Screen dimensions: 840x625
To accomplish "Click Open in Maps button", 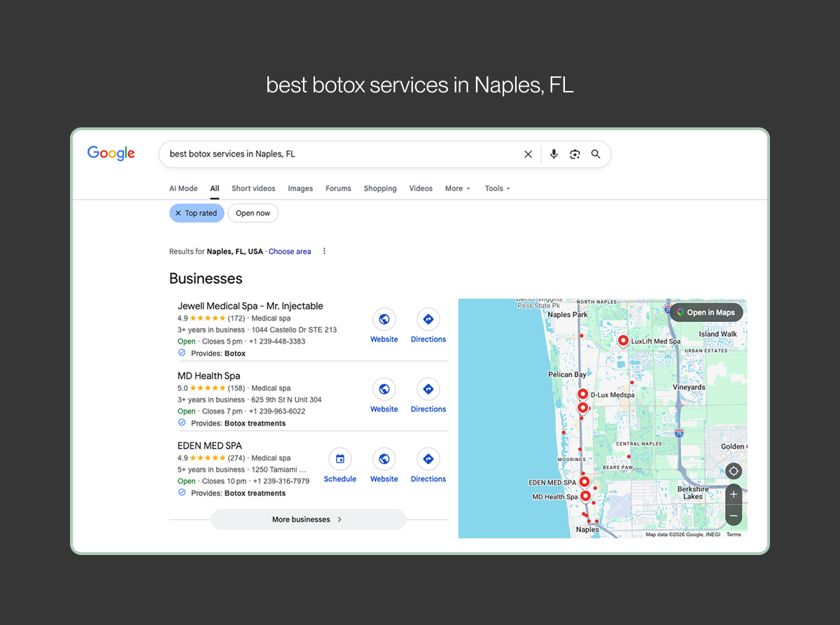I will tap(706, 312).
